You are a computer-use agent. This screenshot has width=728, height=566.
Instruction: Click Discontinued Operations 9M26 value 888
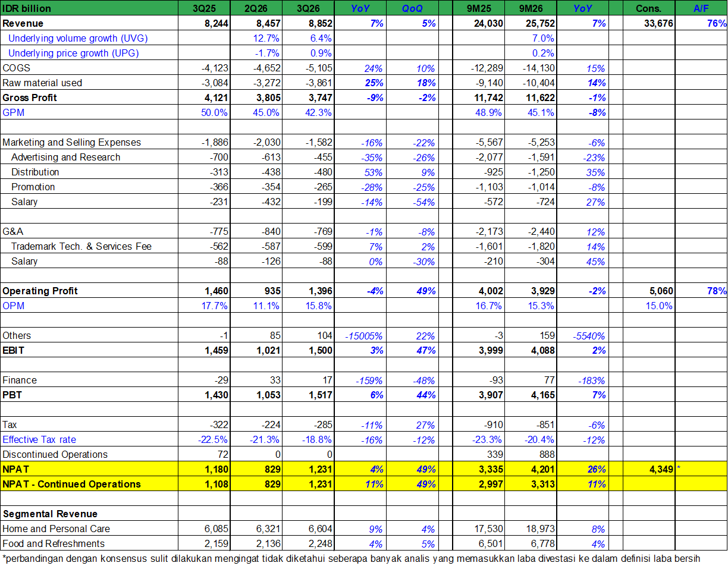(x=546, y=455)
